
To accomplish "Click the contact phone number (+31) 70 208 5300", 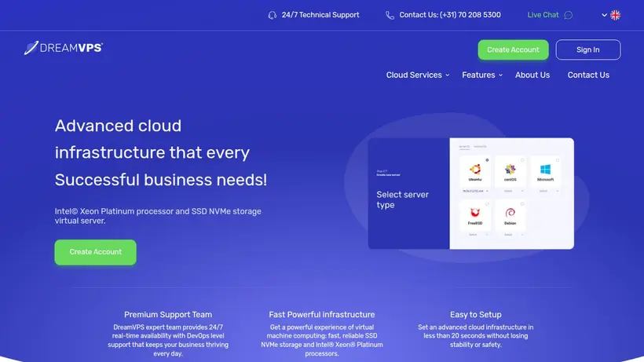I will click(x=470, y=15).
